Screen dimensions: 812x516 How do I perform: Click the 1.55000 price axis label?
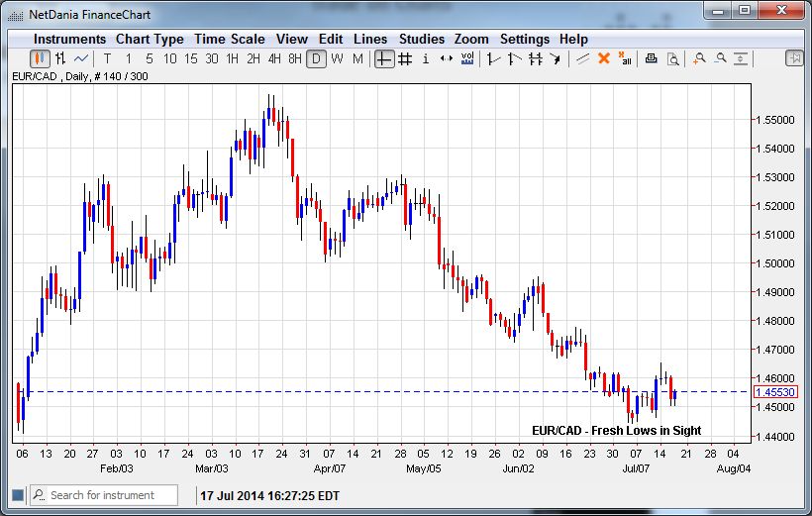[774, 120]
